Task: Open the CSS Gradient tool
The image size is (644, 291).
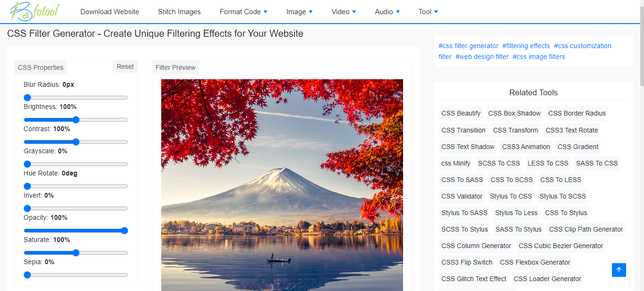Action: [x=578, y=147]
